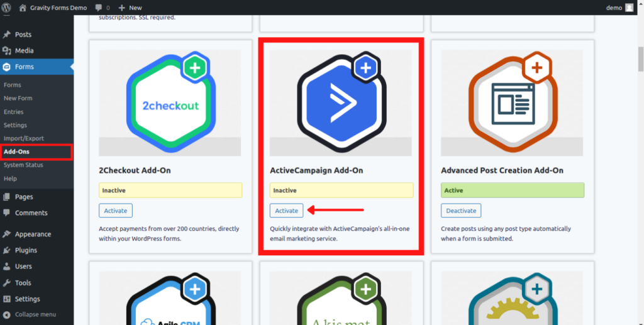Click the 2Checkout payments description text
This screenshot has height=325, width=644.
click(169, 233)
